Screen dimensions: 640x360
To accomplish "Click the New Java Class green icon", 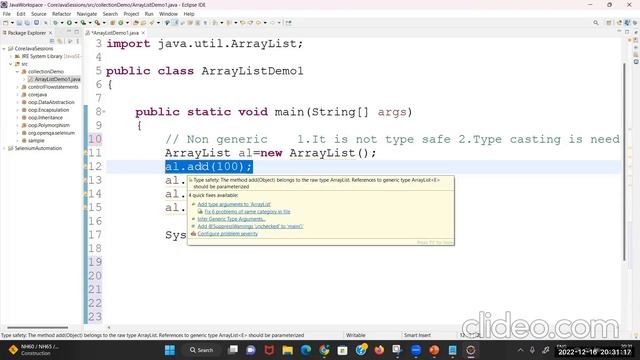I will [121, 23].
